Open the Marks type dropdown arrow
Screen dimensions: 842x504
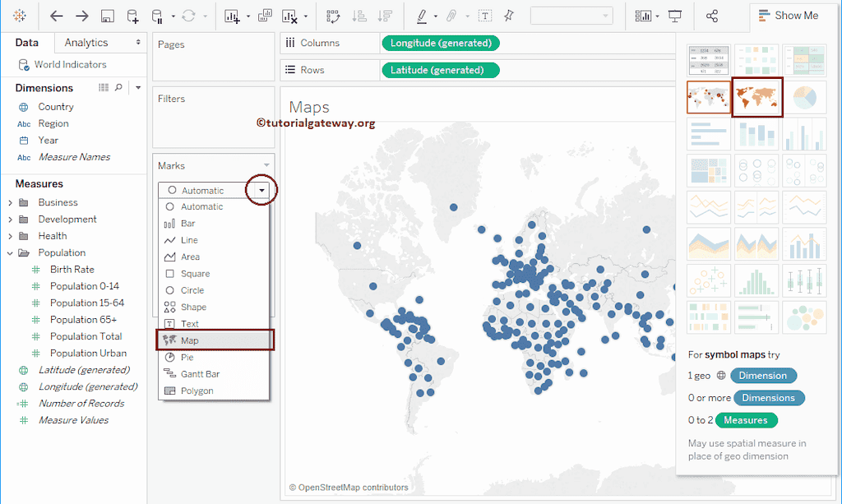[261, 190]
